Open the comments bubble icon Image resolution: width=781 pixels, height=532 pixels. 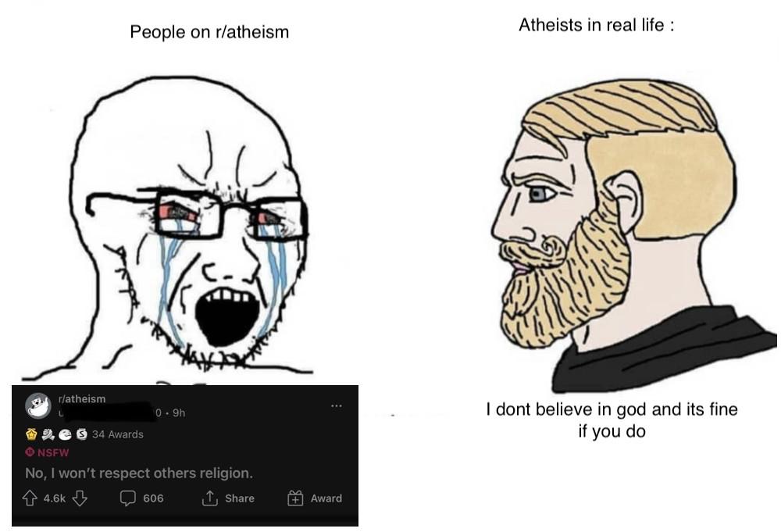click(128, 498)
